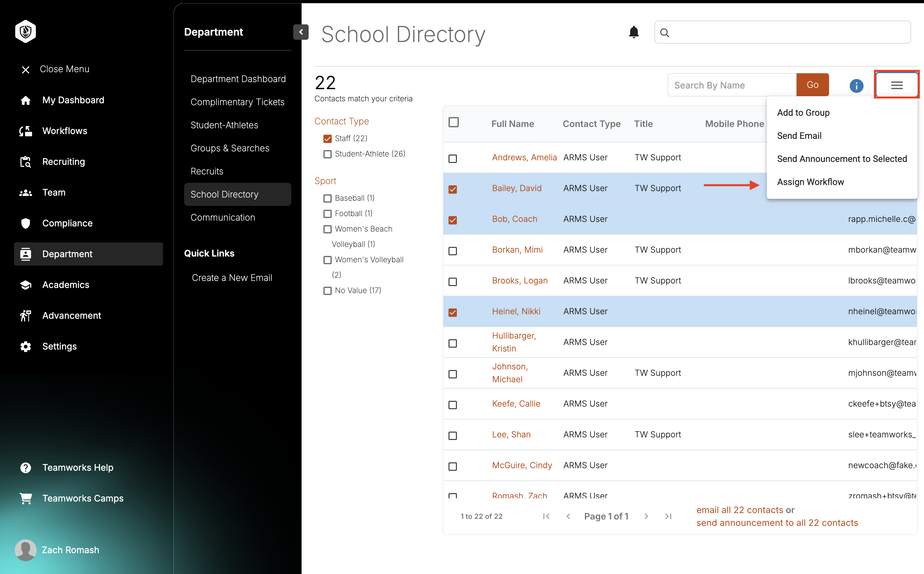Open Teamworks Help question mark icon
Image resolution: width=924 pixels, height=574 pixels.
(25, 467)
